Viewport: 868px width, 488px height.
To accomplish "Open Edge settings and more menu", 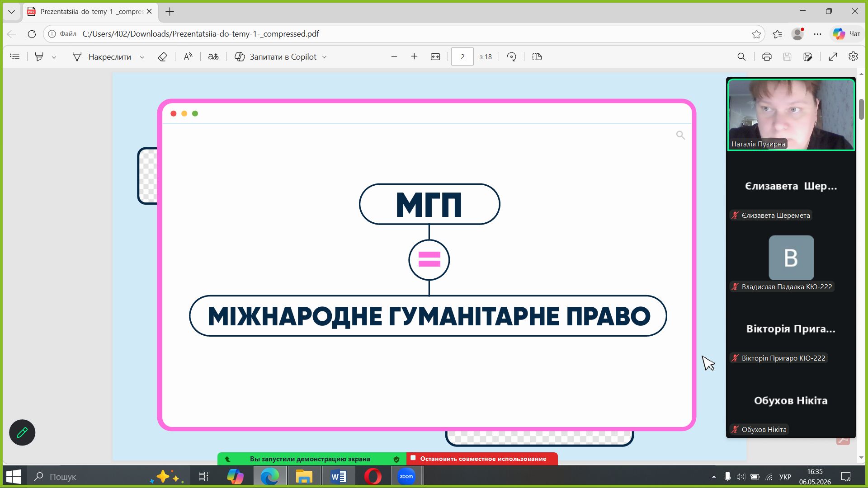I will pos(818,34).
